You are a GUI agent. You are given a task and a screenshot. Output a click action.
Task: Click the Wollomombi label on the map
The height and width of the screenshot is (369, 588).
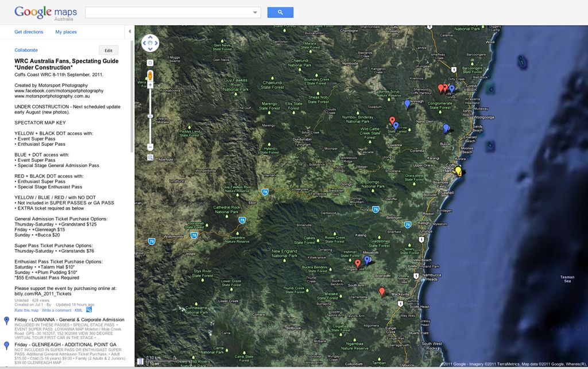173,236
